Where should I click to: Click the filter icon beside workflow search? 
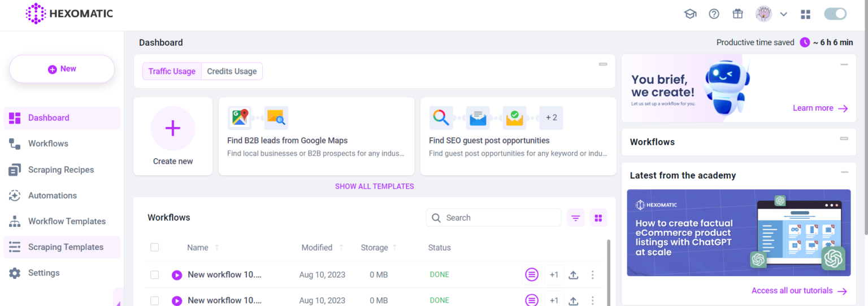point(576,218)
